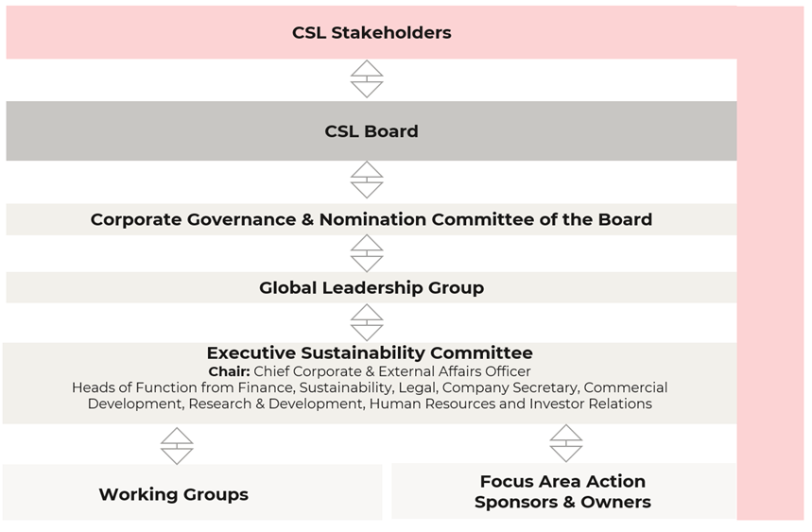Click the grey CSL Board box

[371, 131]
